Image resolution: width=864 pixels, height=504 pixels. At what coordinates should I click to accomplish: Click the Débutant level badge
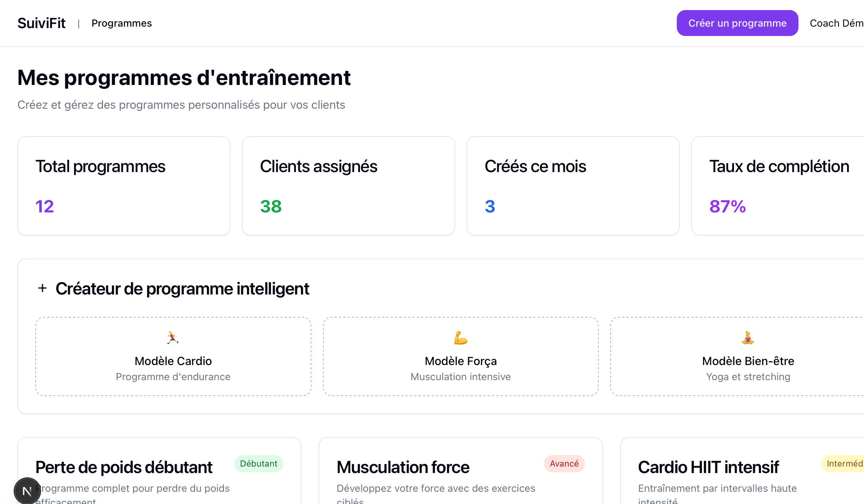pyautogui.click(x=258, y=464)
